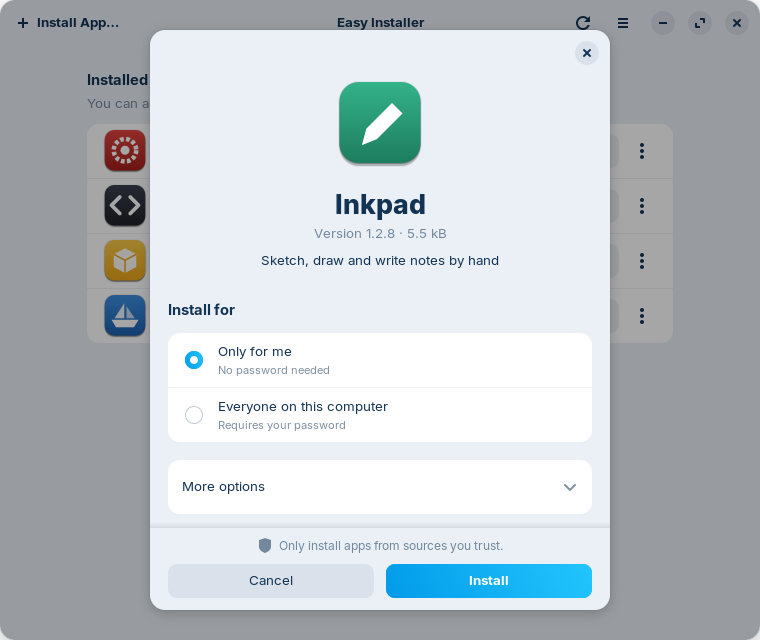760x640 pixels.
Task: Click the green Inkpad pencil app icon
Action: coord(380,123)
